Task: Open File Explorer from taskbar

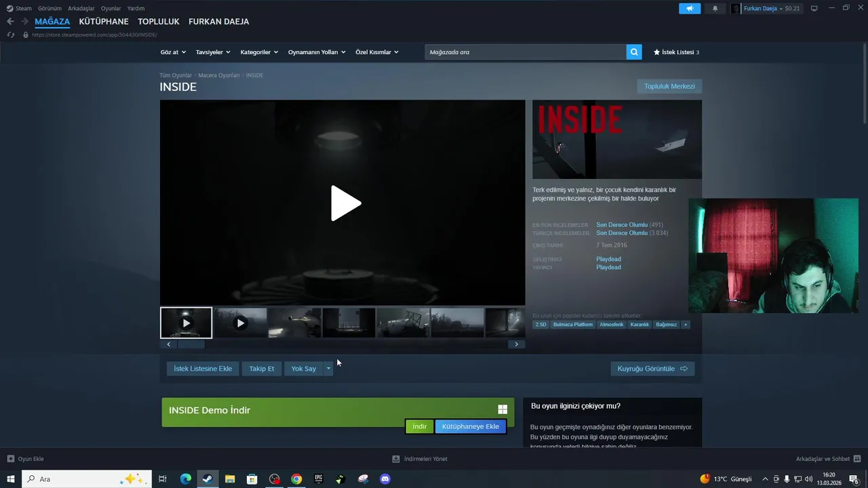Action: tap(230, 479)
